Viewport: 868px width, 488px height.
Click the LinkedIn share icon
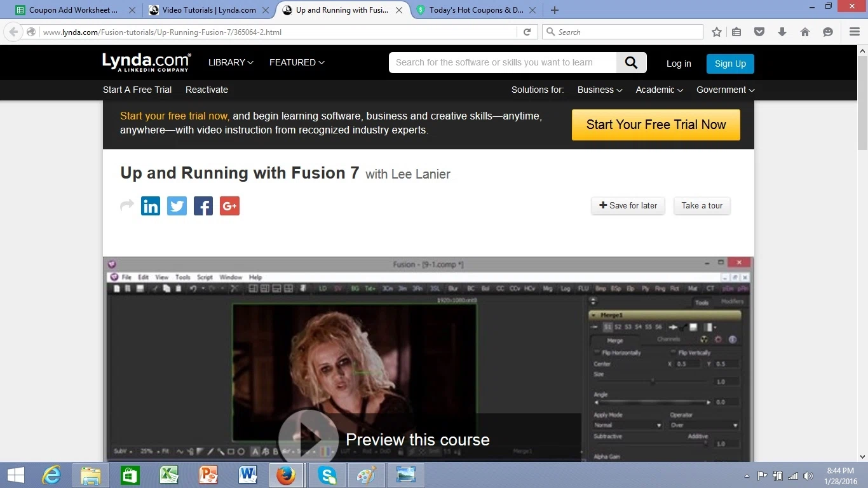tap(151, 206)
